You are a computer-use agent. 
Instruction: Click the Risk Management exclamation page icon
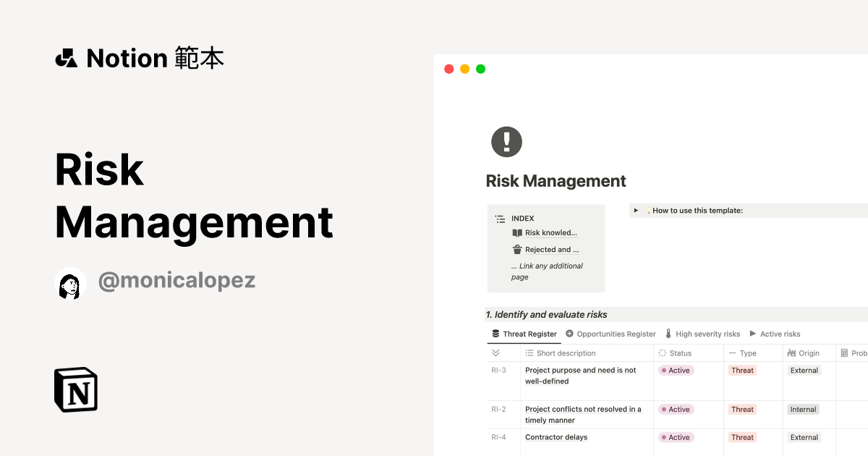coord(506,141)
